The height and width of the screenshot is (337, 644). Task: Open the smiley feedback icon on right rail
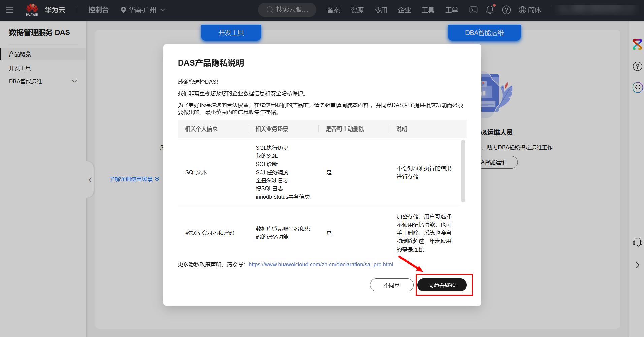pos(637,88)
